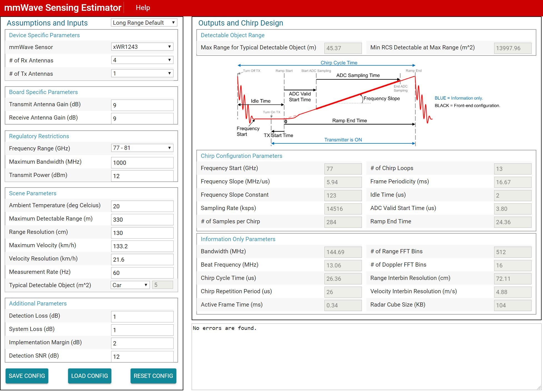Click the Transmit Power (dBm) input field

pyautogui.click(x=142, y=176)
